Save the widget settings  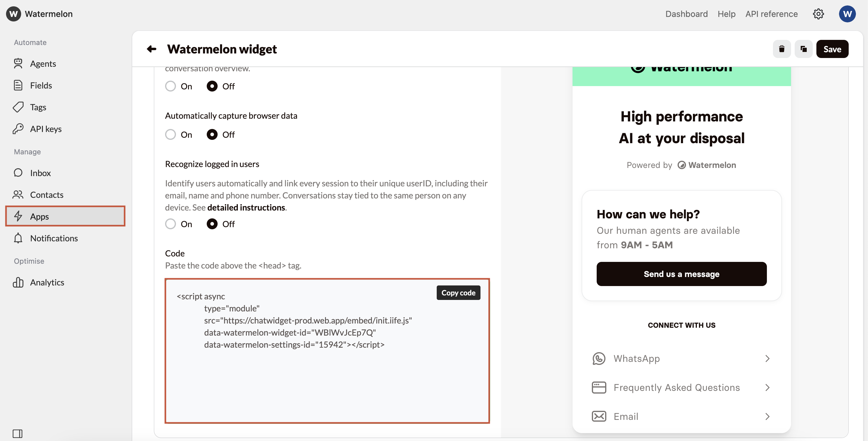[x=832, y=49]
